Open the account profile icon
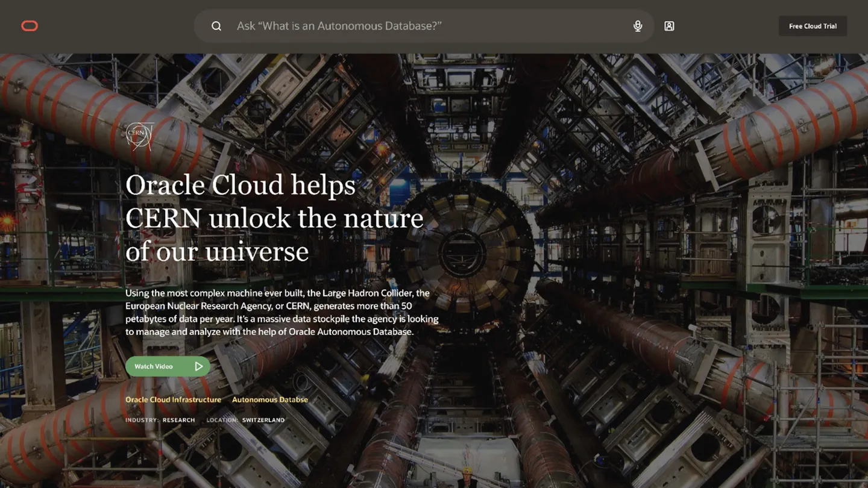868x488 pixels. tap(669, 26)
